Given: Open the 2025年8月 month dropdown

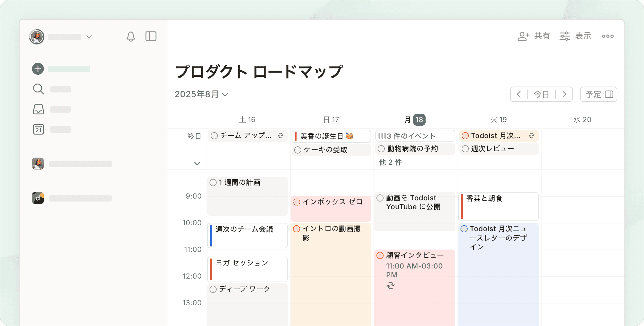Looking at the screenshot, I should pyautogui.click(x=201, y=94).
